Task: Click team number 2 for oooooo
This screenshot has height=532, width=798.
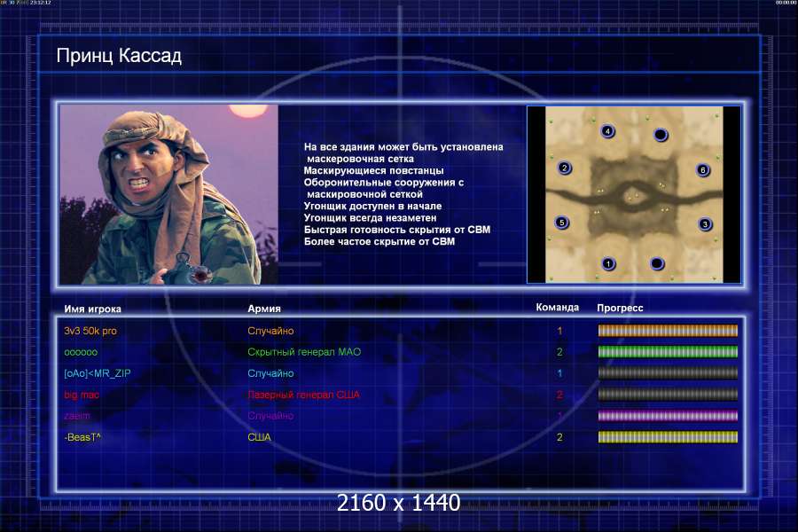Action: 559,352
